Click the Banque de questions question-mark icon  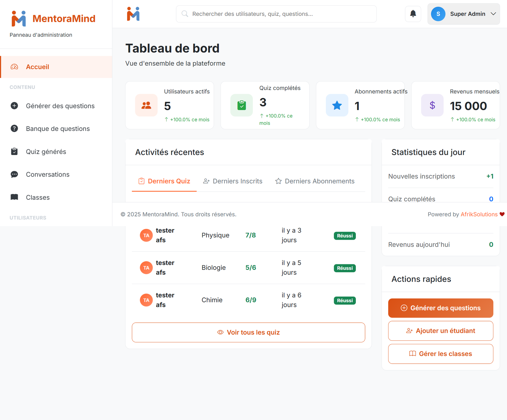pyautogui.click(x=14, y=128)
